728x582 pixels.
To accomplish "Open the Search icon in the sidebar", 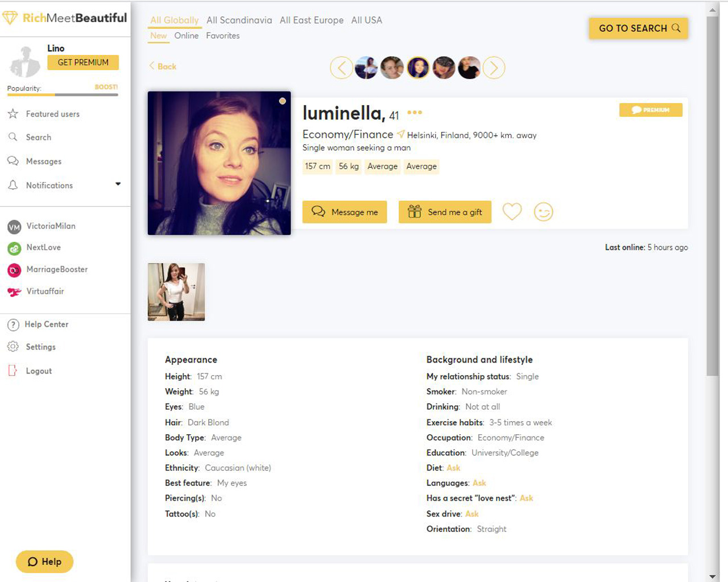I will [14, 137].
